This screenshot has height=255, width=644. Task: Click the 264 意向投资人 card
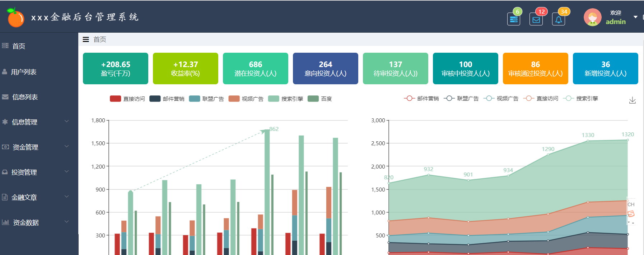(326, 69)
